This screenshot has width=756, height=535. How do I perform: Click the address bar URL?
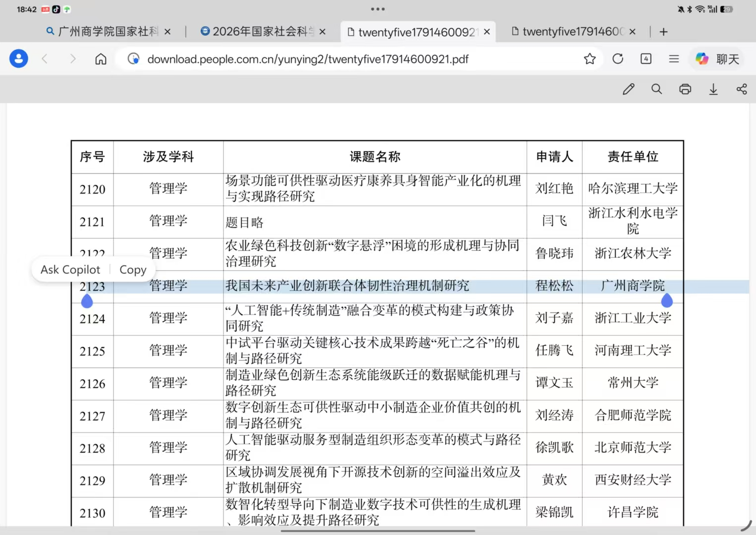308,59
